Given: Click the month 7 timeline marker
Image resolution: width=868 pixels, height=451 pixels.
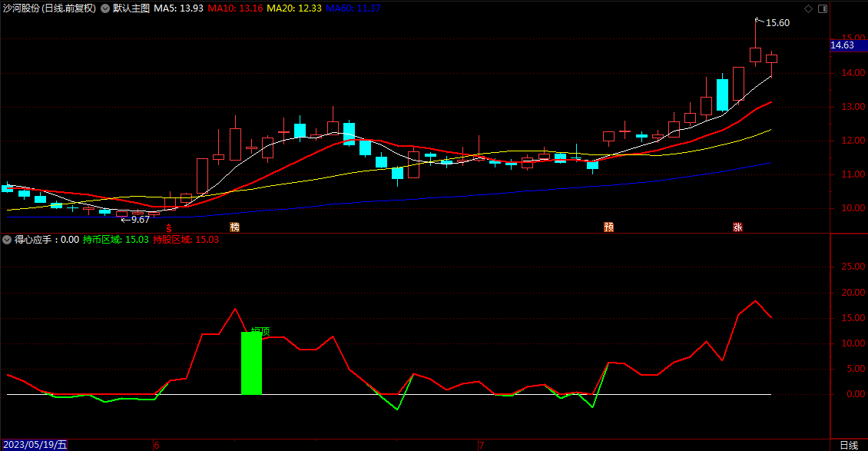Looking at the screenshot, I should [x=482, y=445].
